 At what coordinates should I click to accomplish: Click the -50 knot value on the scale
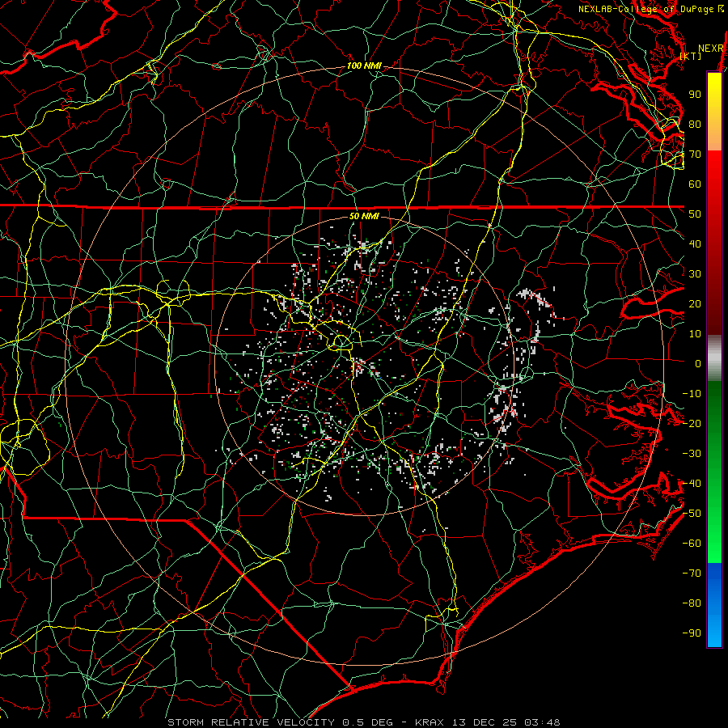692,514
